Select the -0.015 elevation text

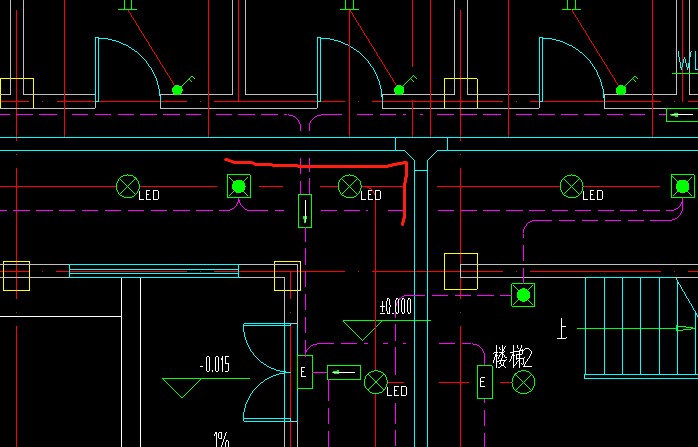[x=215, y=364]
